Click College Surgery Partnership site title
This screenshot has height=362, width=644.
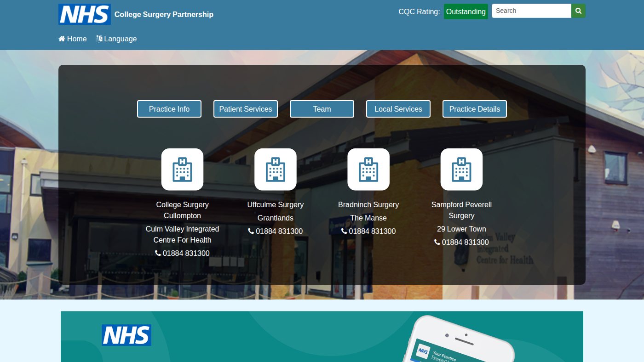coord(164,14)
